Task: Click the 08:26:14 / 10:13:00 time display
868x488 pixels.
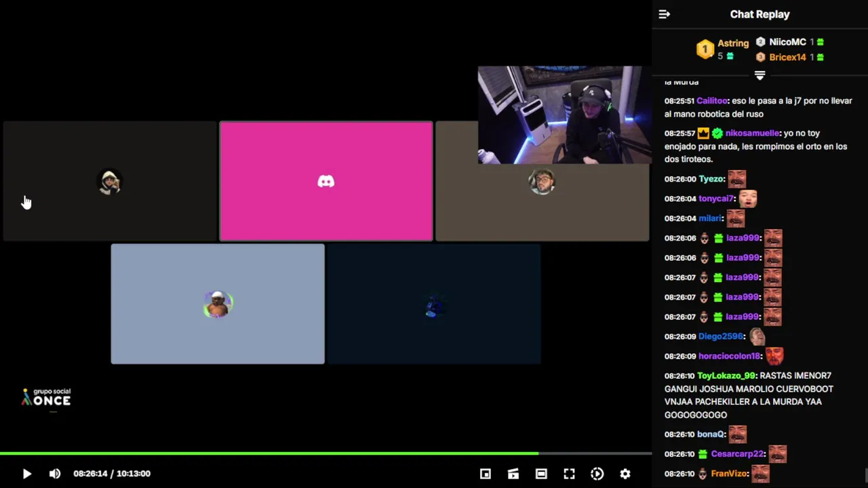Action: click(x=112, y=474)
